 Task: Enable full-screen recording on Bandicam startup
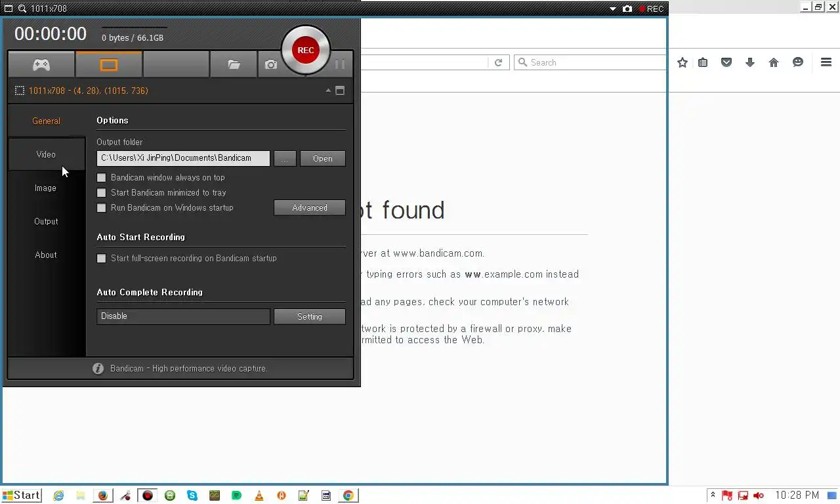(101, 259)
